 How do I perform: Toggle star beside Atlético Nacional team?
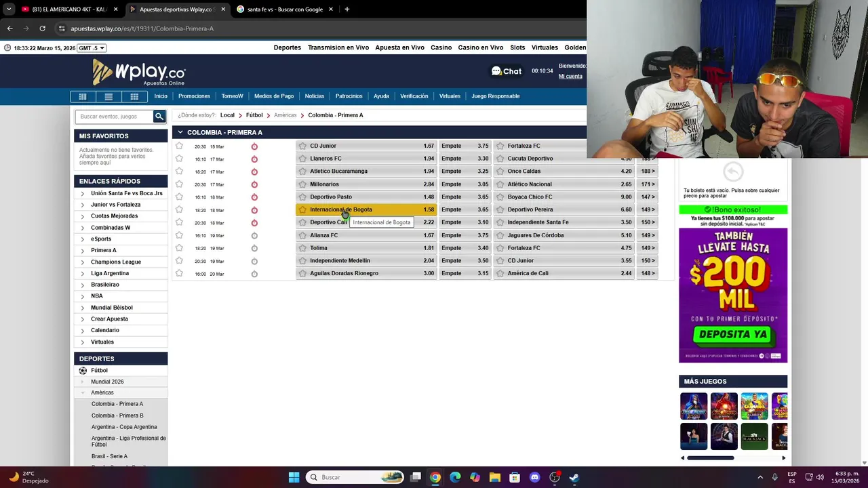tap(500, 184)
